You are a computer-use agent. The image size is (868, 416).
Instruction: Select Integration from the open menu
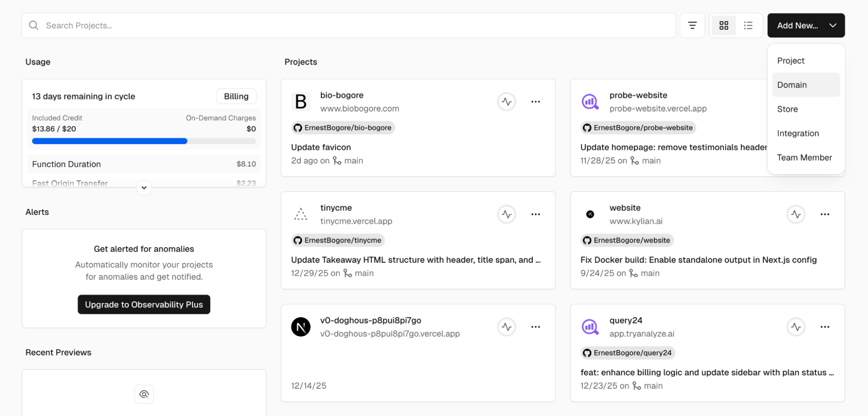click(x=798, y=133)
